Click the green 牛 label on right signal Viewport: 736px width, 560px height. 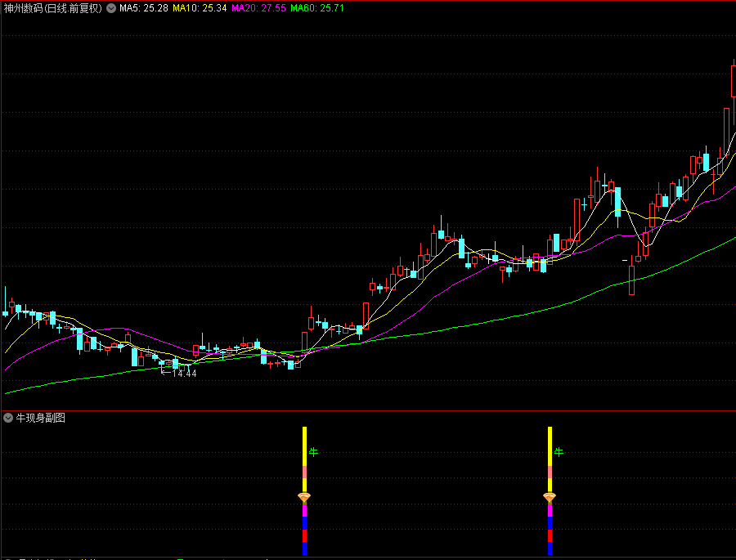(x=559, y=452)
